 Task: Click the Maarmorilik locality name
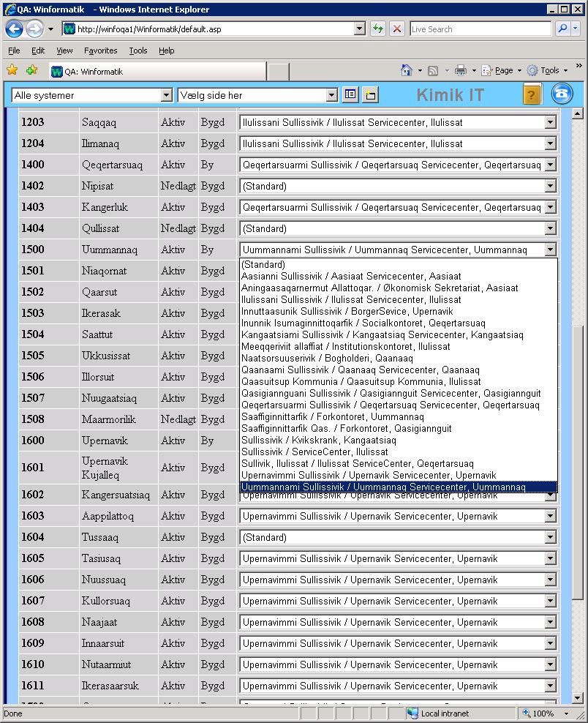[x=109, y=419]
